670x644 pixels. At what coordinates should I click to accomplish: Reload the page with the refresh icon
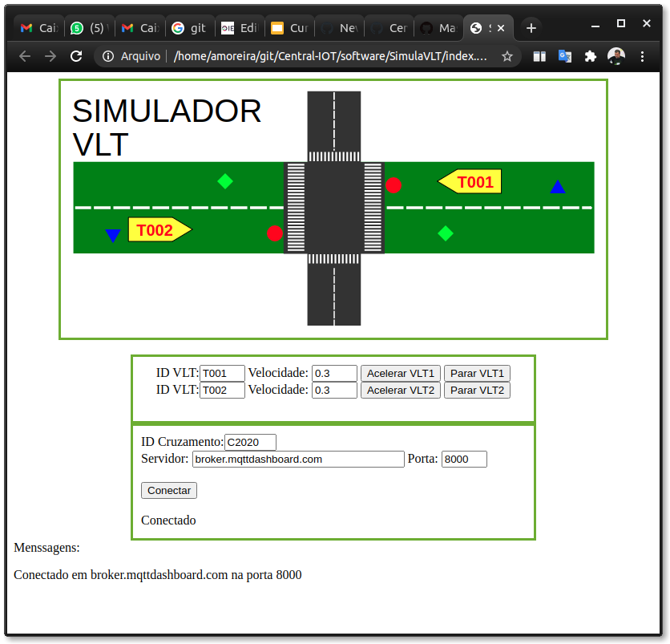pyautogui.click(x=76, y=56)
